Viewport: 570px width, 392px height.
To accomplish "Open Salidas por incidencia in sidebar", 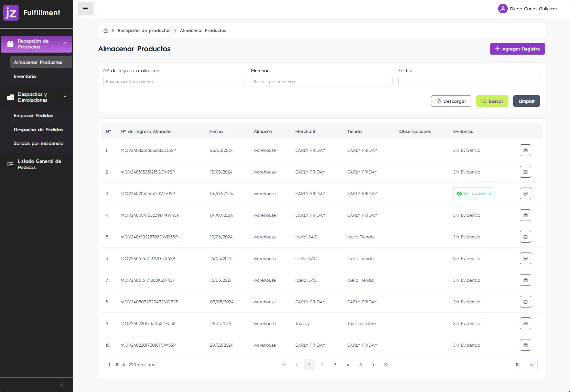I will point(39,143).
